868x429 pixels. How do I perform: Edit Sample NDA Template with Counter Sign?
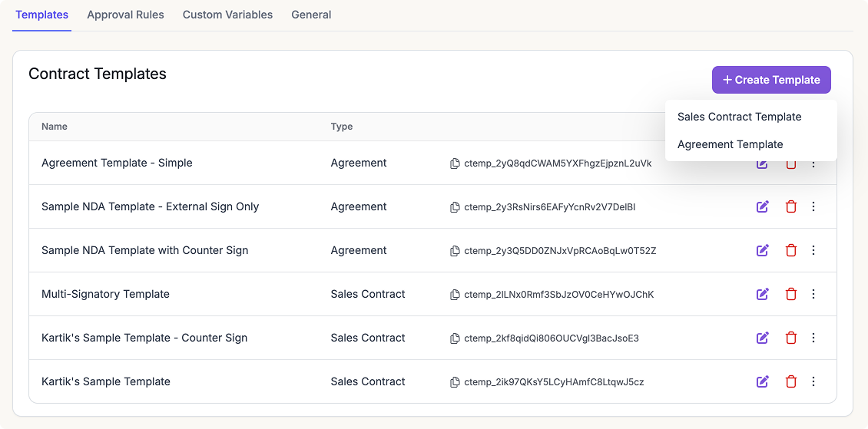(762, 250)
